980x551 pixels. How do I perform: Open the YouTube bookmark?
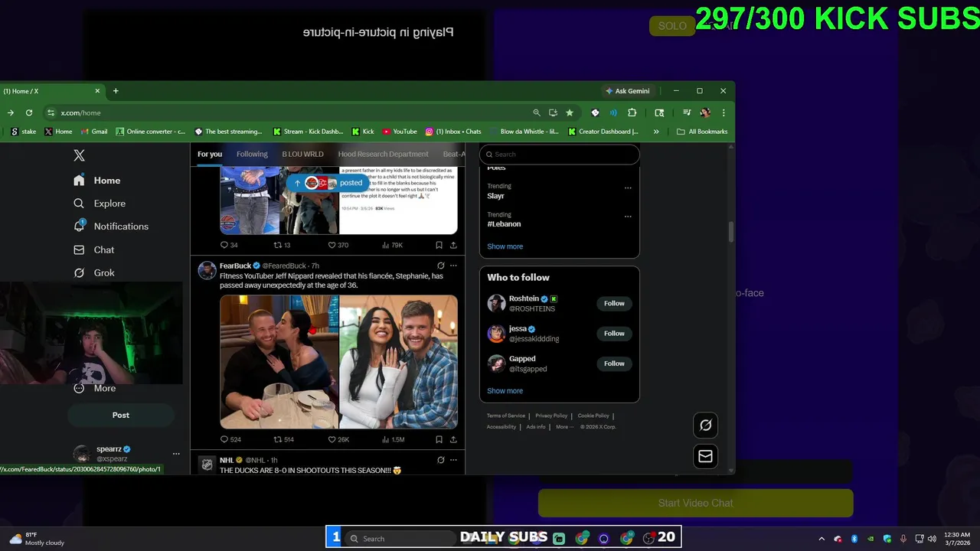point(400,132)
